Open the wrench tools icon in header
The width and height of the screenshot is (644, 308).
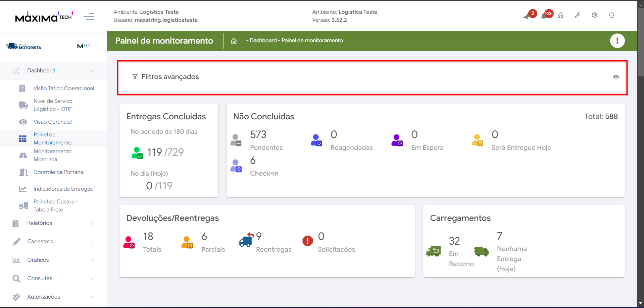click(578, 15)
